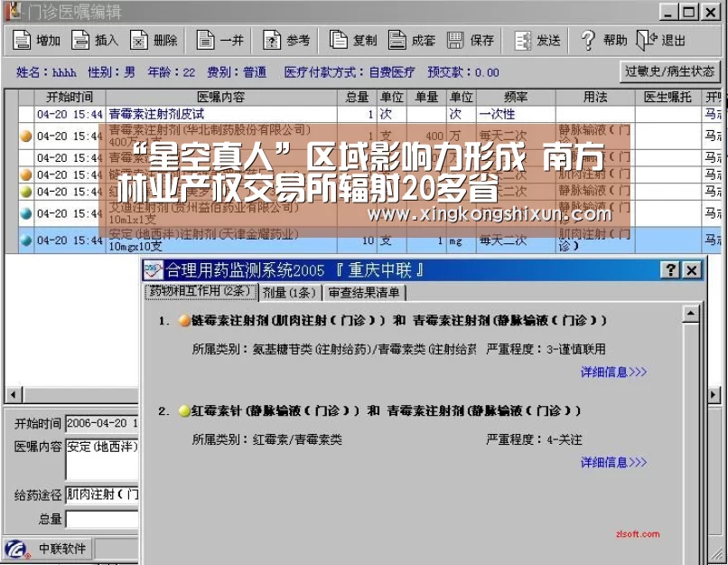Select the 青霉素注射剂皮试 order row
Viewport: 728px width, 565px height.
coord(369,114)
